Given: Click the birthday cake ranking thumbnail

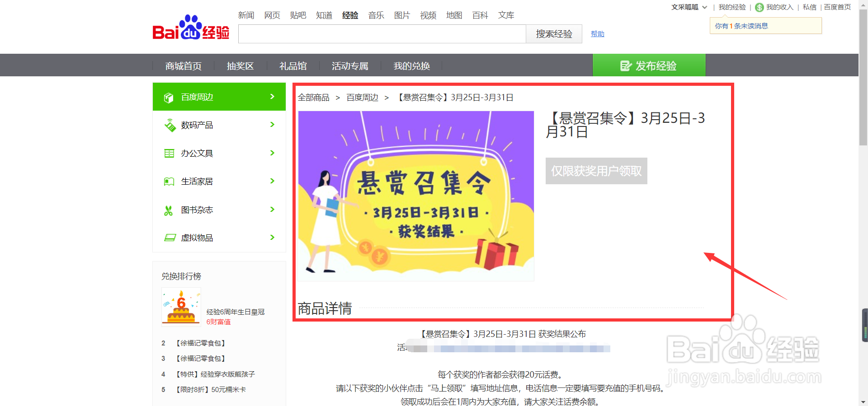Looking at the screenshot, I should (x=181, y=307).
